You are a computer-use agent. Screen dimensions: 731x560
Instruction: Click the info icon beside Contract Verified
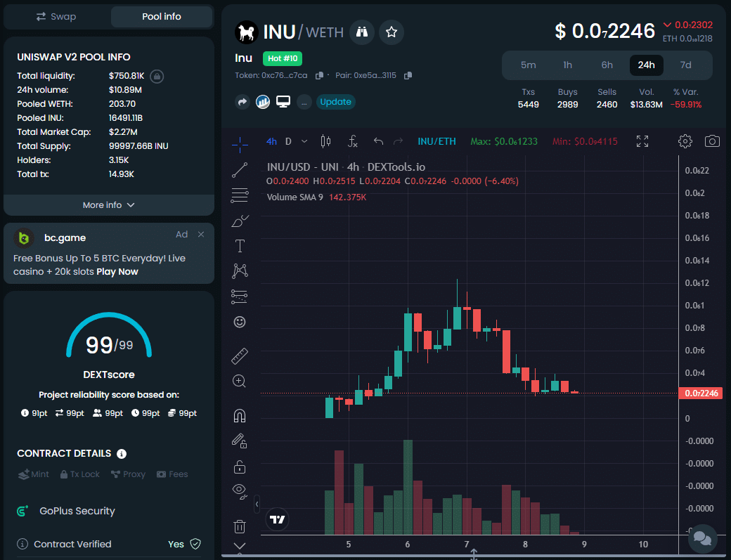pos(22,544)
